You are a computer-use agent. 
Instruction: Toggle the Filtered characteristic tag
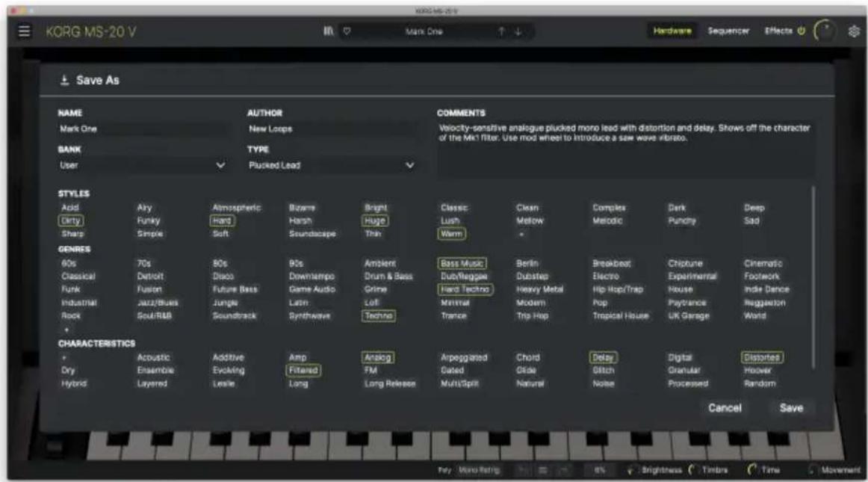pyautogui.click(x=303, y=370)
